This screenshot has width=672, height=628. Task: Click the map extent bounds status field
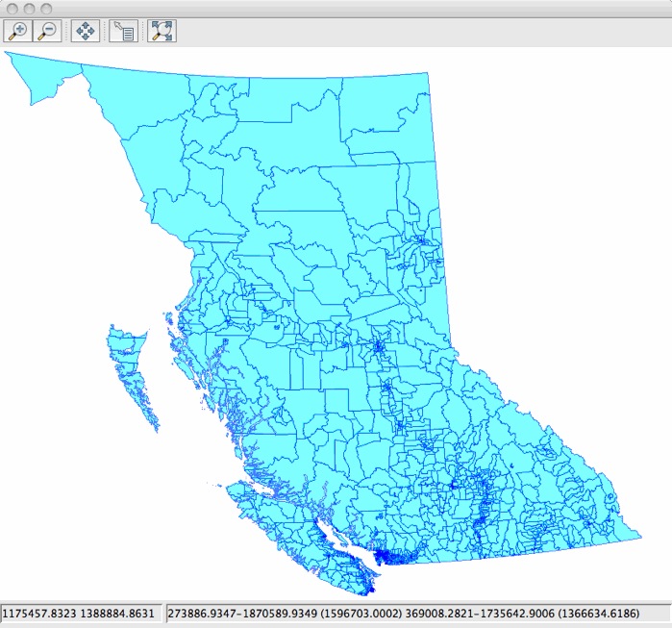pyautogui.click(x=418, y=614)
